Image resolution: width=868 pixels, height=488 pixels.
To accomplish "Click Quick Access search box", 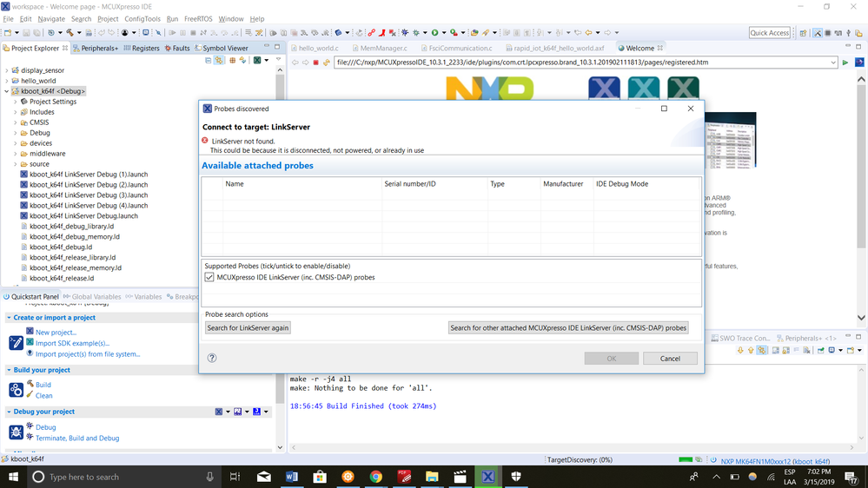I will (770, 33).
